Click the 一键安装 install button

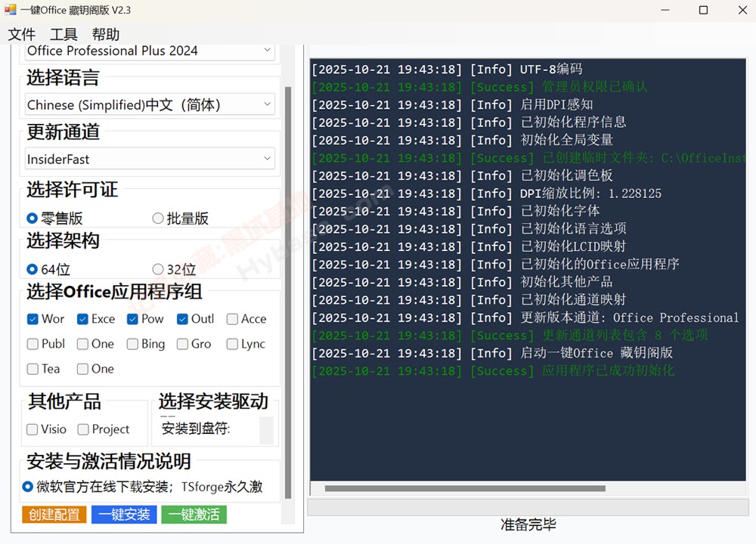point(123,514)
